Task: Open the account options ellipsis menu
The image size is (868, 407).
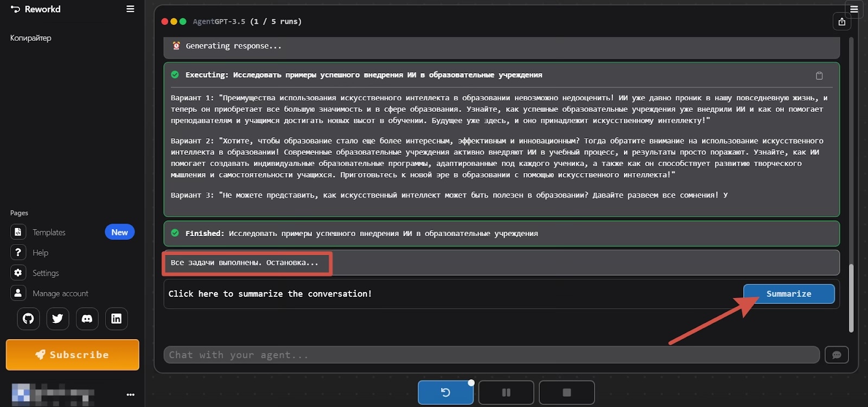Action: pos(130,395)
